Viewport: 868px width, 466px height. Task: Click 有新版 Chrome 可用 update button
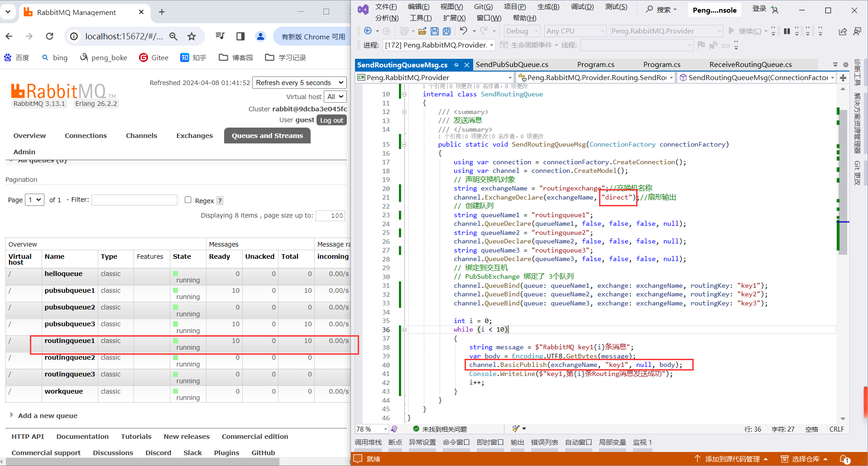pyautogui.click(x=312, y=37)
